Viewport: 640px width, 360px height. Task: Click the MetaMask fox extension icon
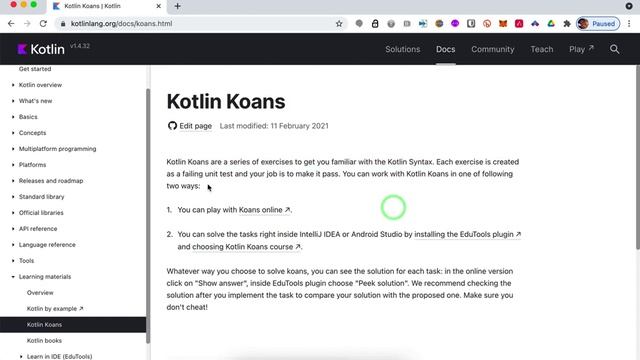pos(503,24)
